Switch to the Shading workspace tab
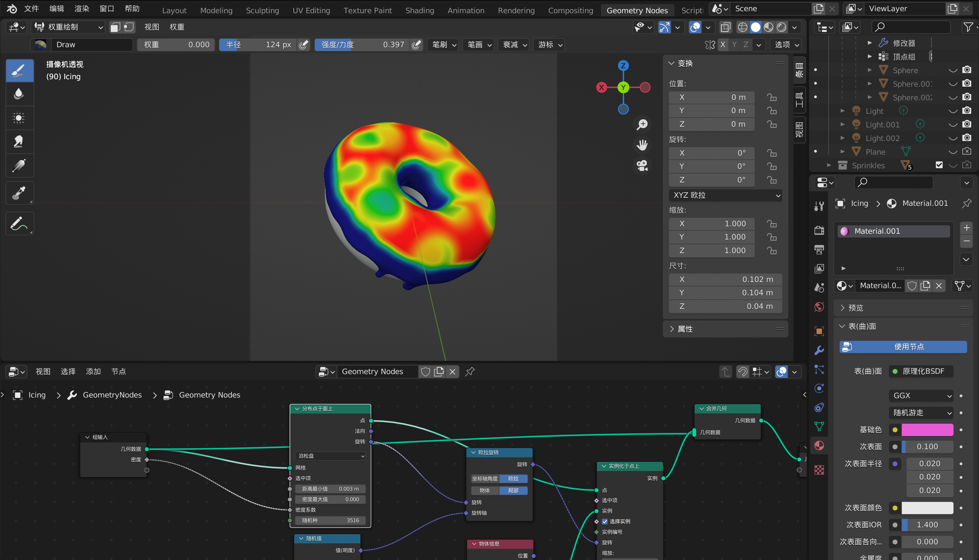The width and height of the screenshot is (979, 560). click(419, 11)
